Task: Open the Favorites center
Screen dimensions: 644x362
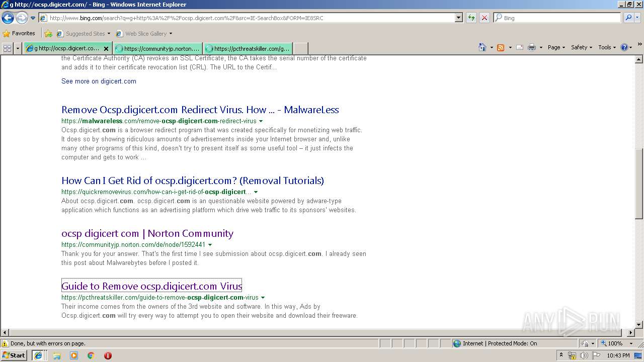Action: coord(19,33)
